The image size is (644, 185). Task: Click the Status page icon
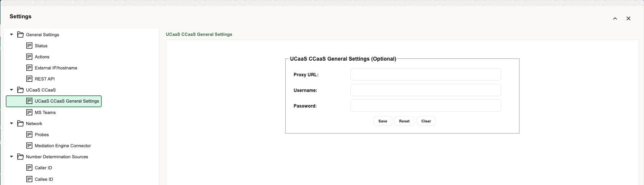click(29, 46)
